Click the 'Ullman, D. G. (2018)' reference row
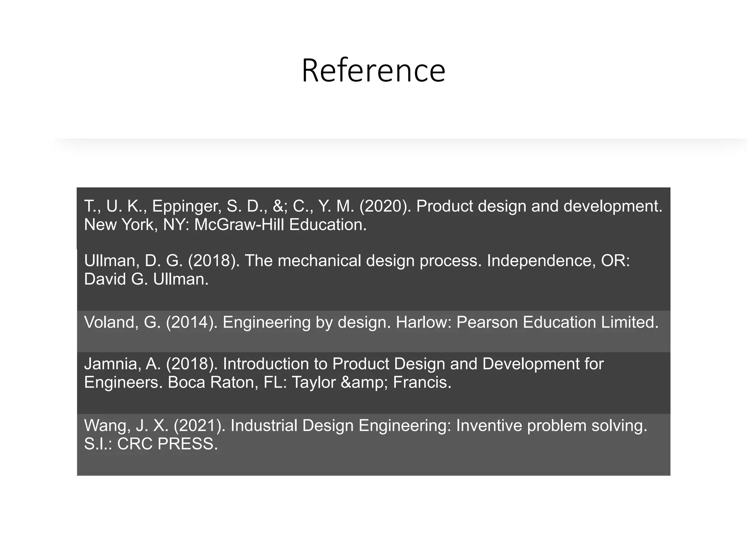The height and width of the screenshot is (560, 747). click(x=373, y=280)
